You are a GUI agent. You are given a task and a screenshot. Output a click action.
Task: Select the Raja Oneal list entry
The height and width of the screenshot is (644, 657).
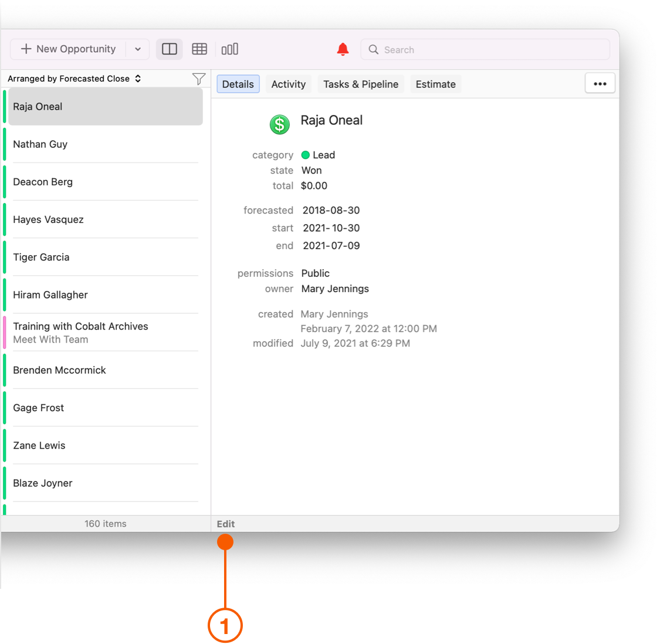click(x=105, y=106)
